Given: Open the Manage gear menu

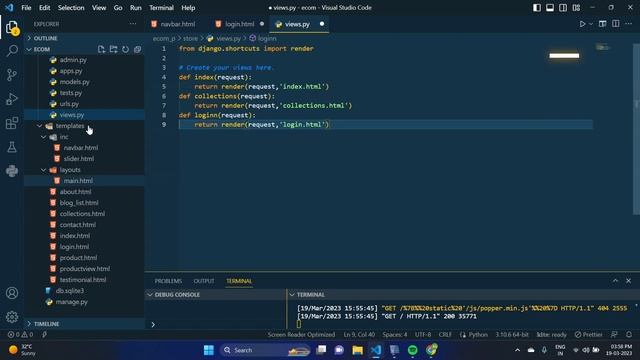Looking at the screenshot, I should point(12,317).
